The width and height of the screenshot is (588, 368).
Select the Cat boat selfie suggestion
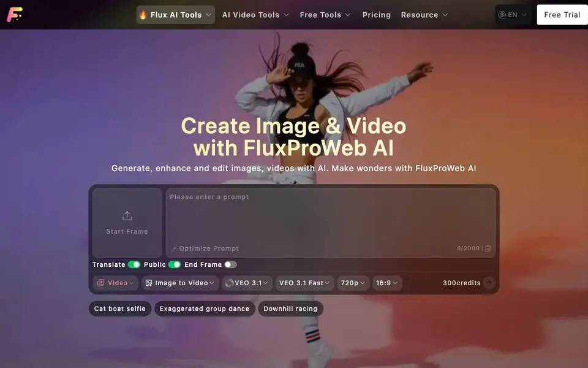coord(119,309)
